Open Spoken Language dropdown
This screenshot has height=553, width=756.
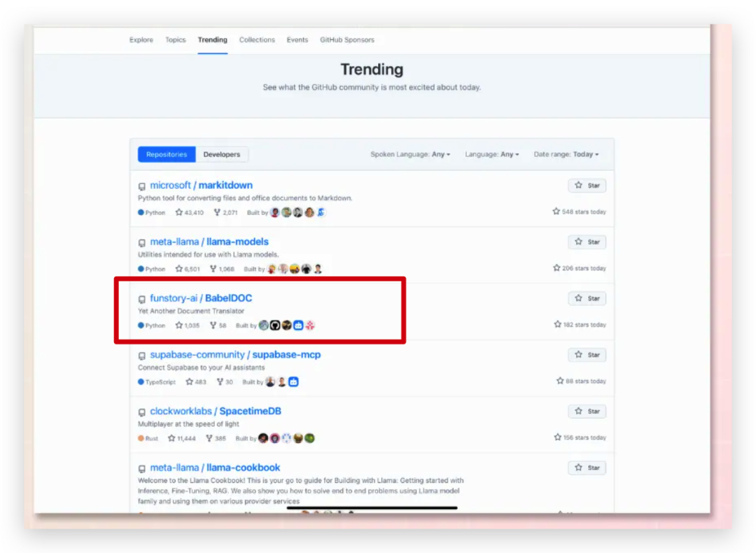(409, 154)
